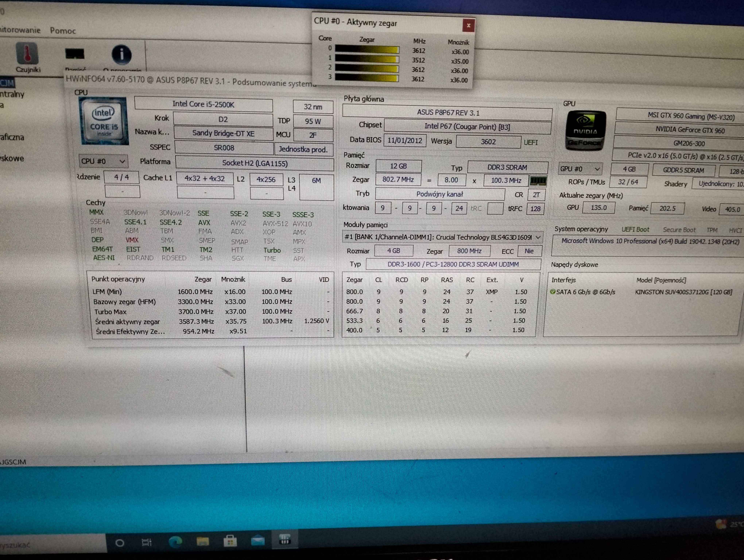Click Core 0 clock bar
The image size is (744, 560).
tap(367, 49)
